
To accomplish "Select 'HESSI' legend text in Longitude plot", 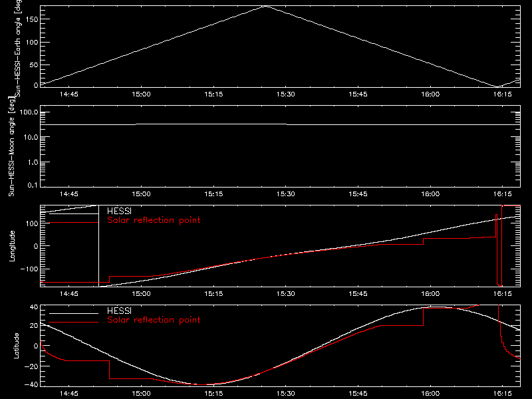I will (119, 211).
